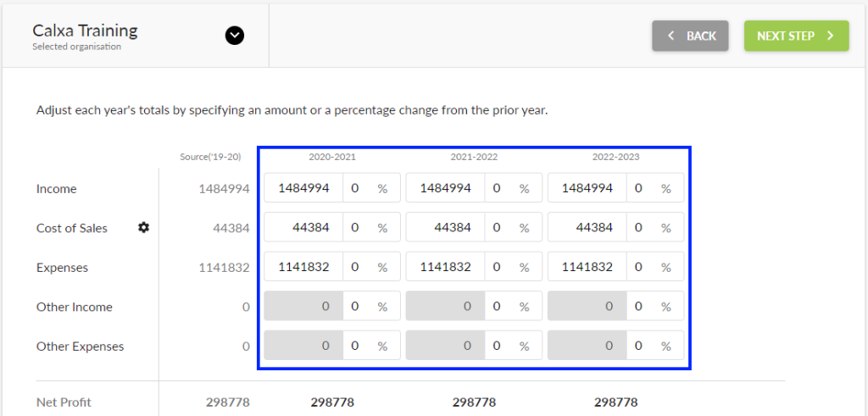The image size is (868, 416).
Task: Open the Cost of Sales settings gear
Action: [144, 228]
